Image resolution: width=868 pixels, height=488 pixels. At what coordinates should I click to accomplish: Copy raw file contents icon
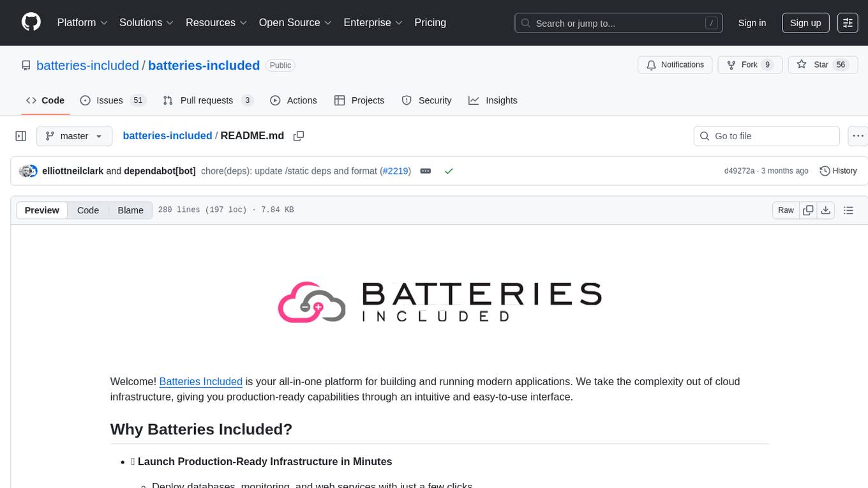[808, 210]
